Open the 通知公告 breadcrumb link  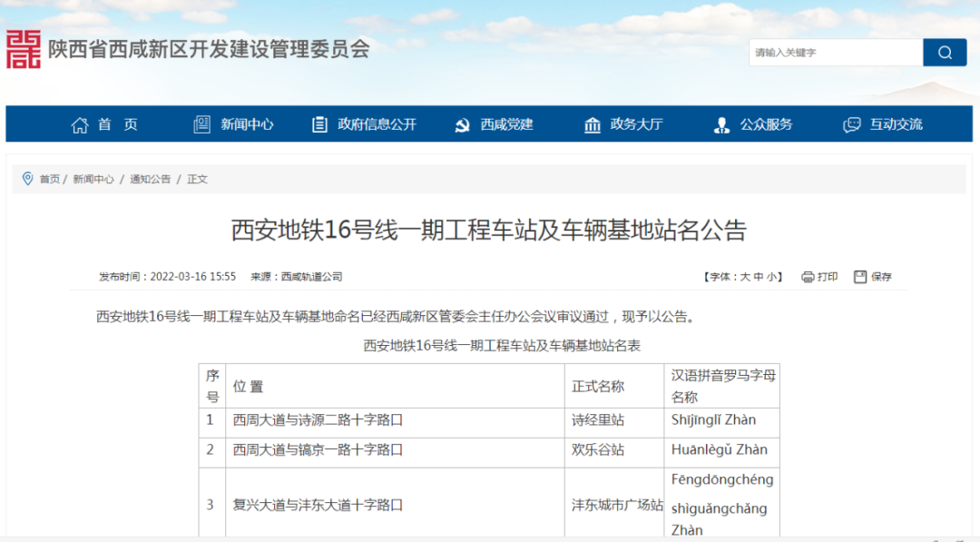[152, 179]
